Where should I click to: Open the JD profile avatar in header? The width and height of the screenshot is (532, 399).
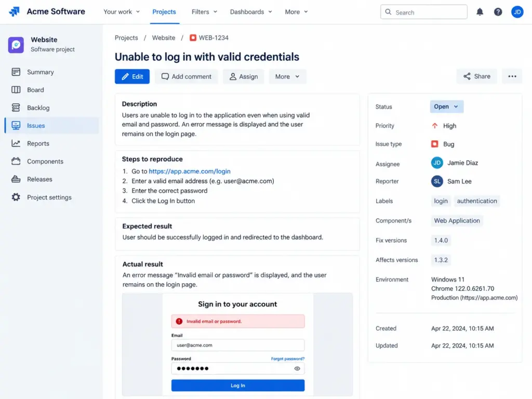(517, 12)
